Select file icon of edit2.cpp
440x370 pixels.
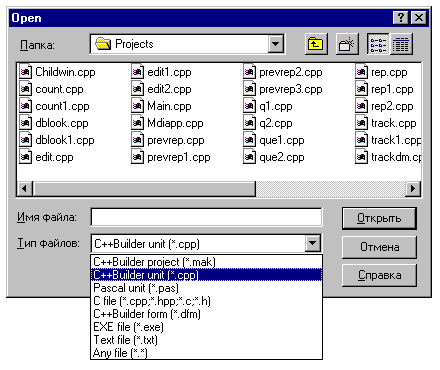[x=138, y=89]
